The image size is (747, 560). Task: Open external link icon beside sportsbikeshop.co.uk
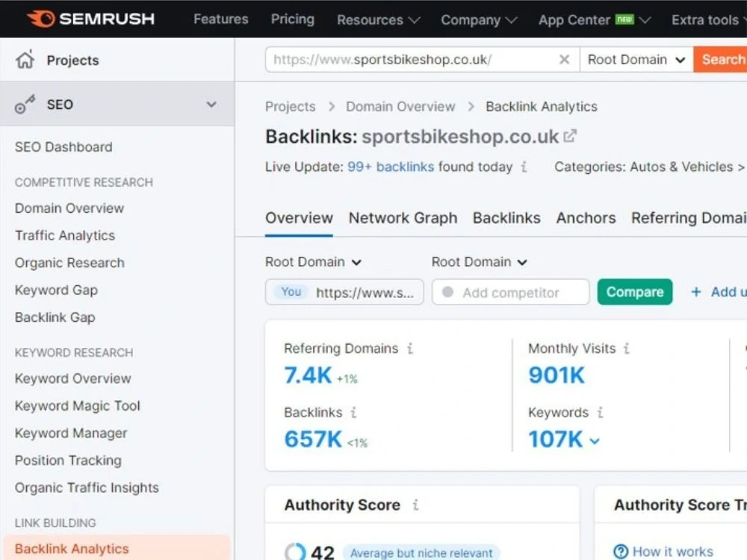point(570,136)
